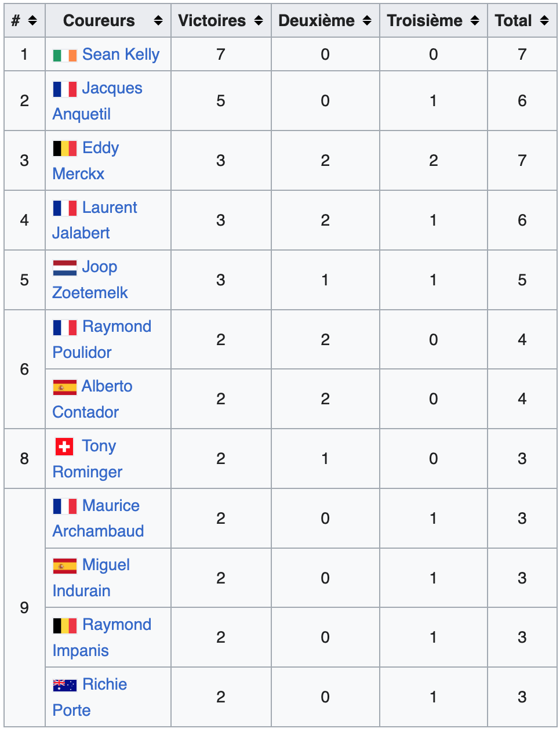Sort the Troisième column via arrows
Image resolution: width=560 pixels, height=732 pixels.
(x=475, y=21)
